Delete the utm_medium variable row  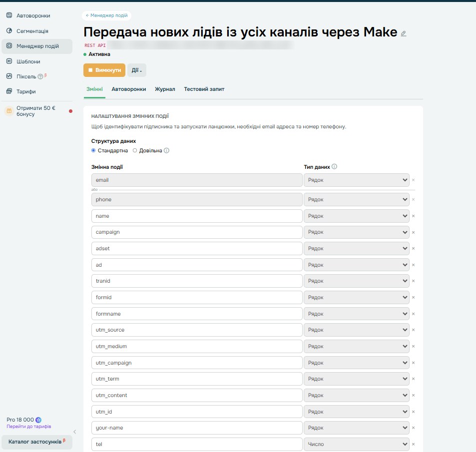point(413,346)
